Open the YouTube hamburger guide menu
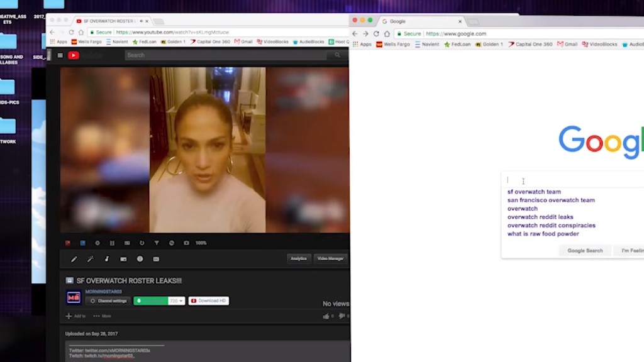644x362 pixels. 60,55
